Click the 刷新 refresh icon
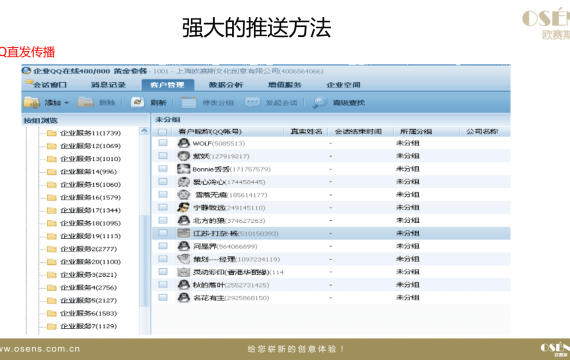Viewport: 570px width, 360px height. [x=137, y=102]
